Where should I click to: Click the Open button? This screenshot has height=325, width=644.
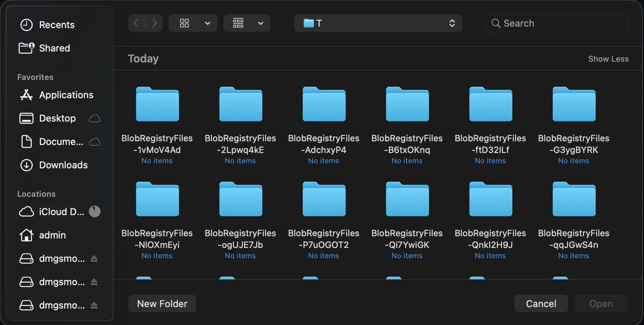pyautogui.click(x=601, y=303)
